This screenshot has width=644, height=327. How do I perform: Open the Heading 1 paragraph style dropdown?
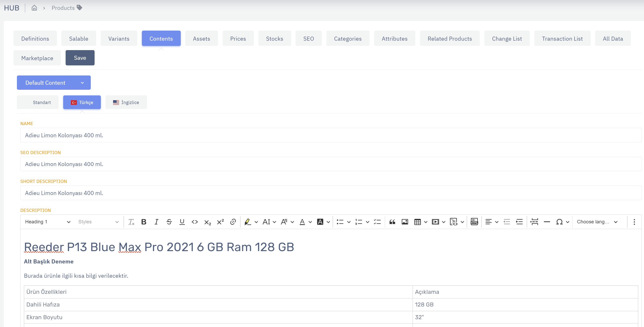[x=48, y=222]
